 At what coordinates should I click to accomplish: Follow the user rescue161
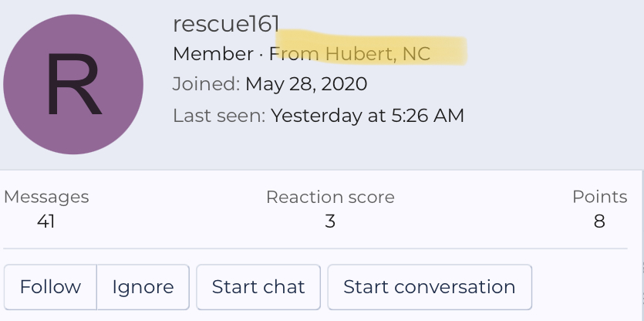tap(51, 287)
